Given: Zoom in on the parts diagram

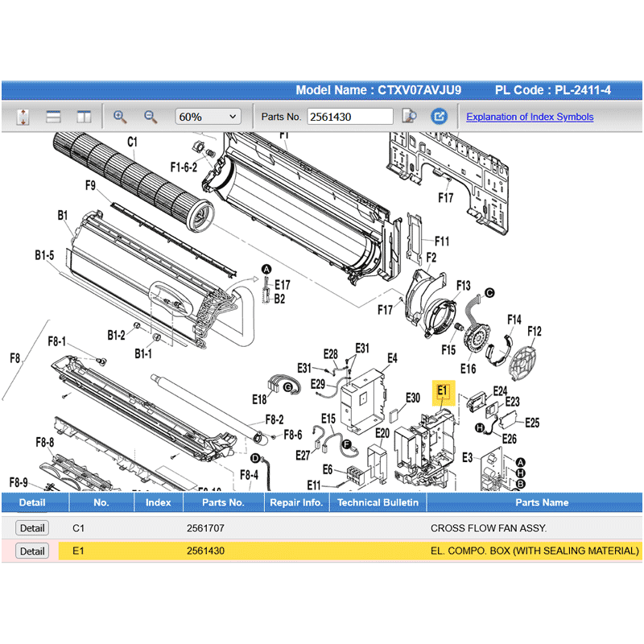Looking at the screenshot, I should click(120, 117).
